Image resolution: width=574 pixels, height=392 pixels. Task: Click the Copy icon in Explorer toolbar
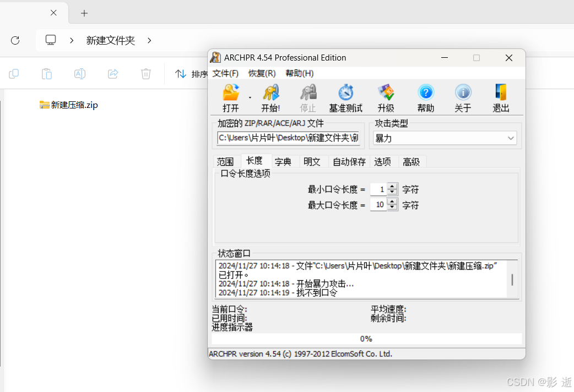[x=14, y=74]
